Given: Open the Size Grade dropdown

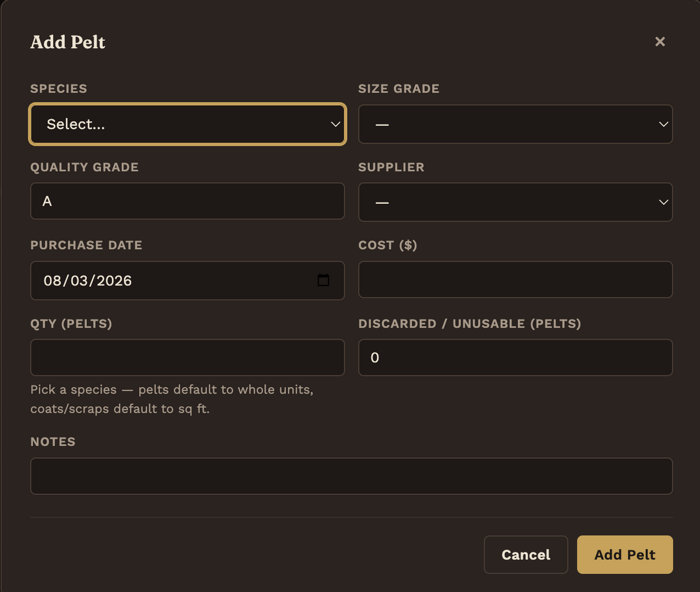Looking at the screenshot, I should coord(515,124).
